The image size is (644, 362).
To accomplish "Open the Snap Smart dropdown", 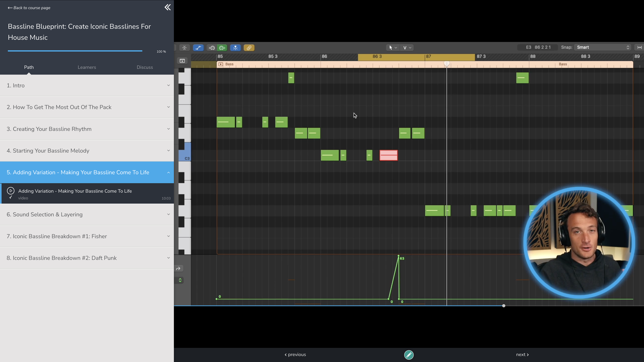I will (603, 47).
